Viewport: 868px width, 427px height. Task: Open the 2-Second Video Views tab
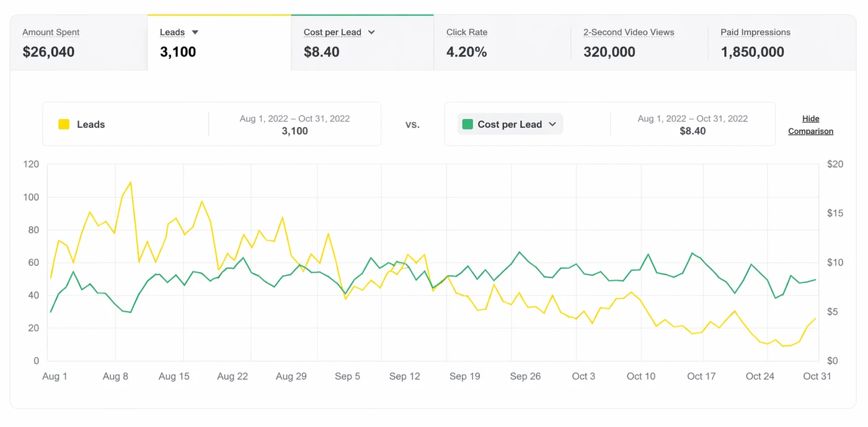click(x=639, y=43)
